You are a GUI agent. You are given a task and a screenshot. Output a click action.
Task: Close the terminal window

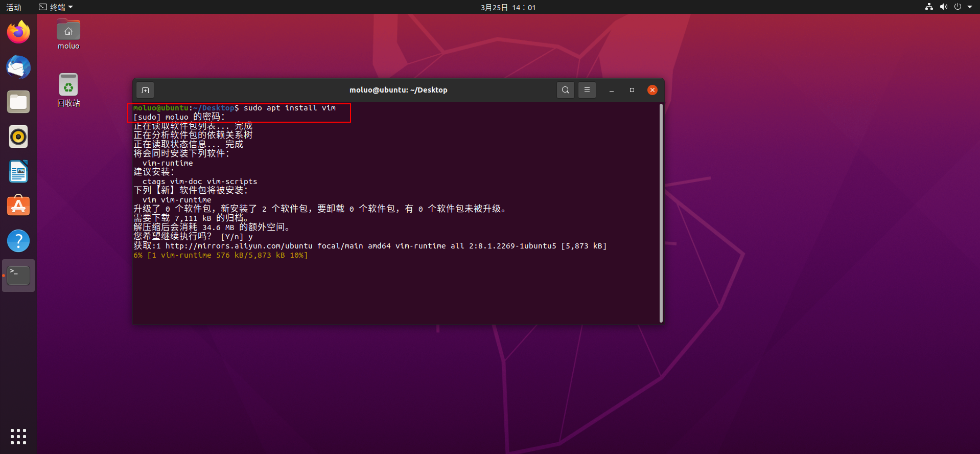click(x=652, y=90)
